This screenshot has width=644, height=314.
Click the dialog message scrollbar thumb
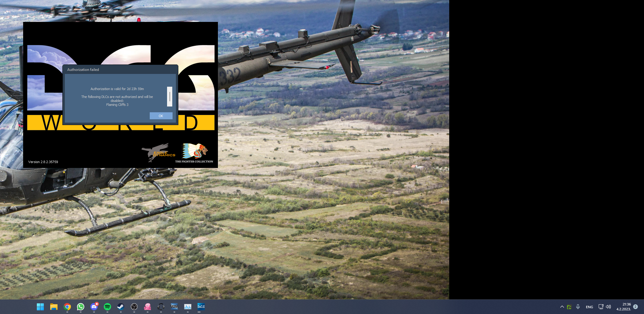point(170,97)
